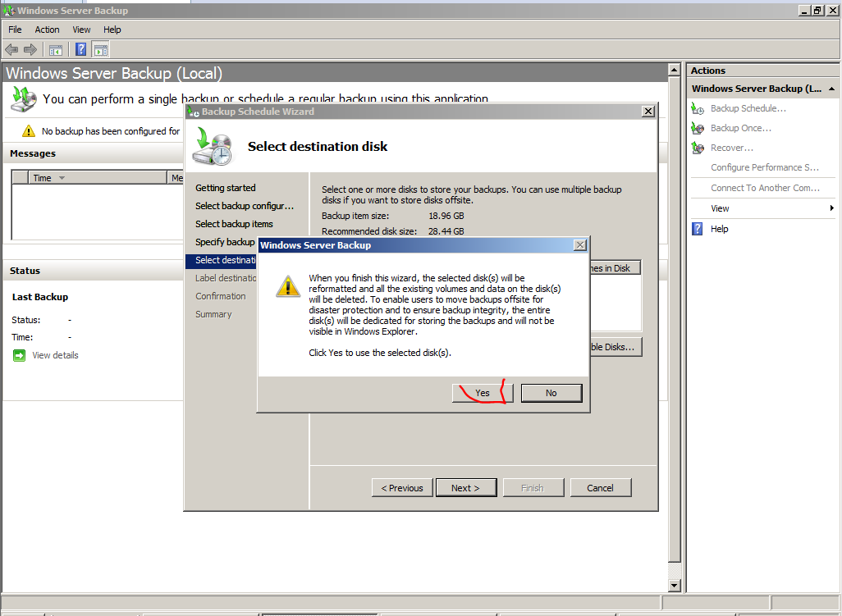Click the Summary wizard step

213,314
